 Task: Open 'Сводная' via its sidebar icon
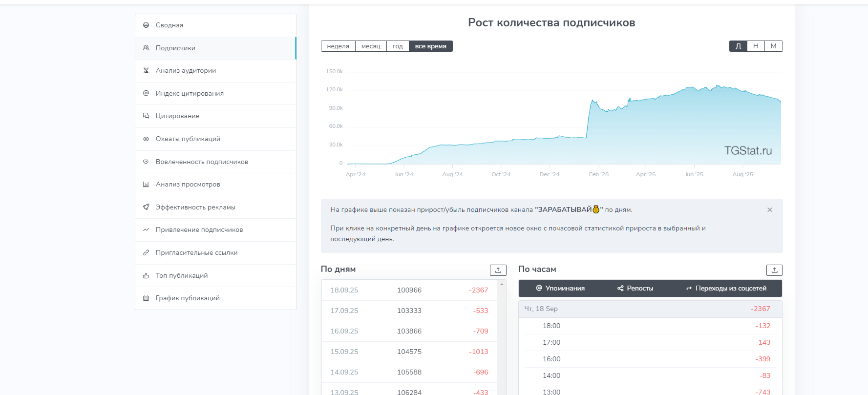146,25
